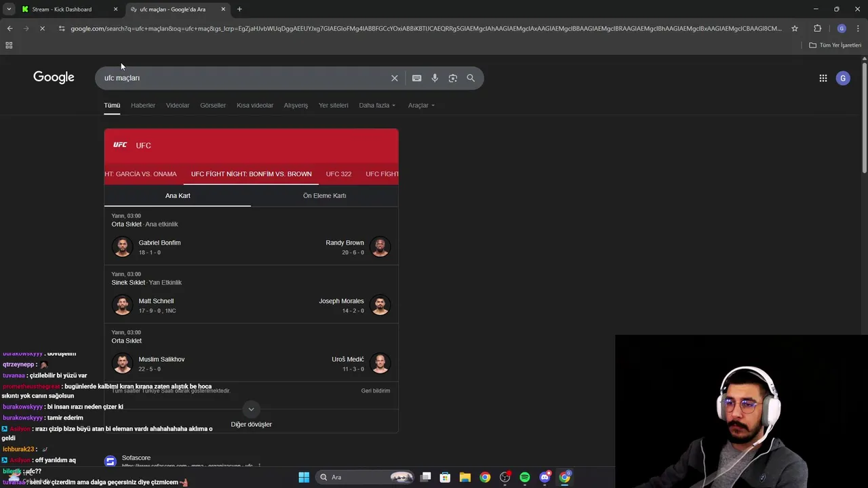Screen dimensions: 868x488
Task: Open File Explorer from taskbar
Action: (465, 477)
